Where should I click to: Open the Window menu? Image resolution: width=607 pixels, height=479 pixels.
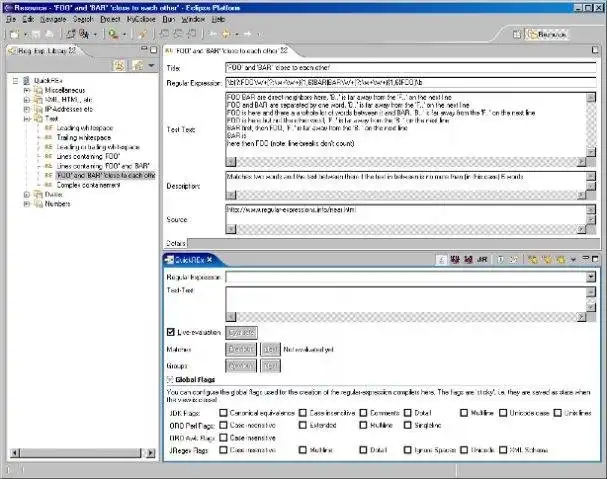click(193, 19)
